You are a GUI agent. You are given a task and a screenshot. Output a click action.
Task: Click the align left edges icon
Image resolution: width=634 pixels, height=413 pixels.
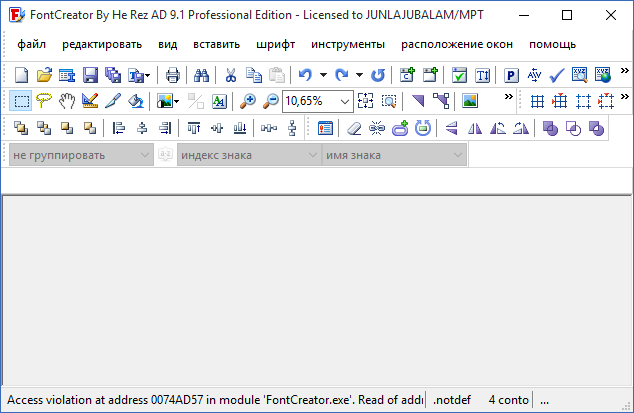tap(118, 129)
